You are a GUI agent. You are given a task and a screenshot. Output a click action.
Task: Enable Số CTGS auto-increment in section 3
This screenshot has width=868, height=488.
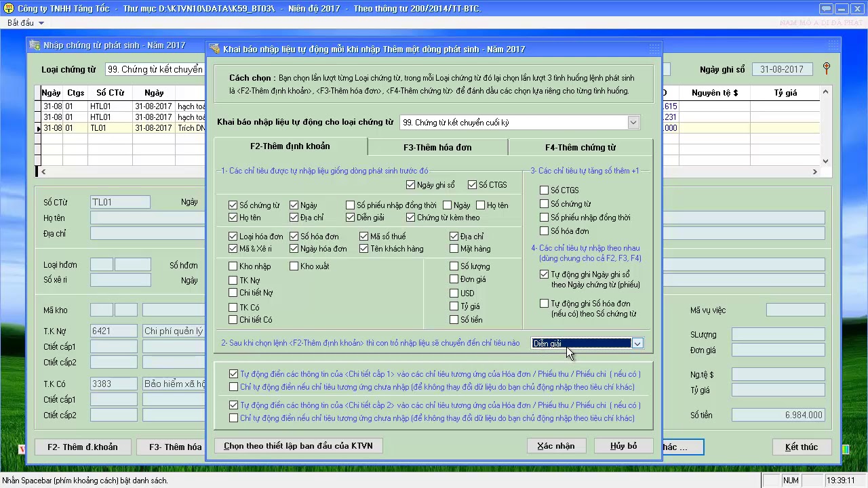click(544, 190)
